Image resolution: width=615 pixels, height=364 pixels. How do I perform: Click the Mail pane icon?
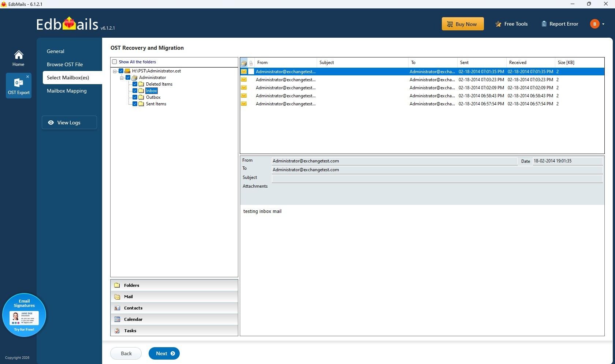(117, 297)
